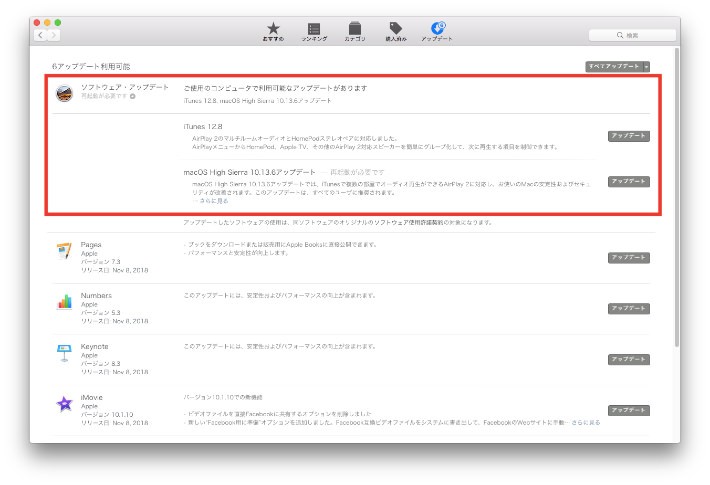Zoom the window with the green button
Viewport: 710px width, 485px height.
(58, 23)
